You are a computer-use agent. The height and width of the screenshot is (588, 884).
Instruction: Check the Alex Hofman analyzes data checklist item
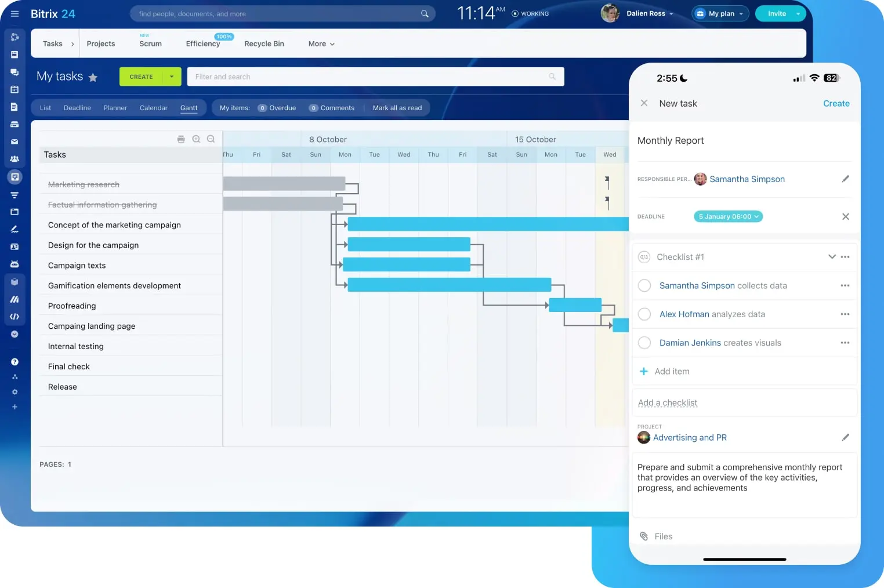(x=644, y=314)
